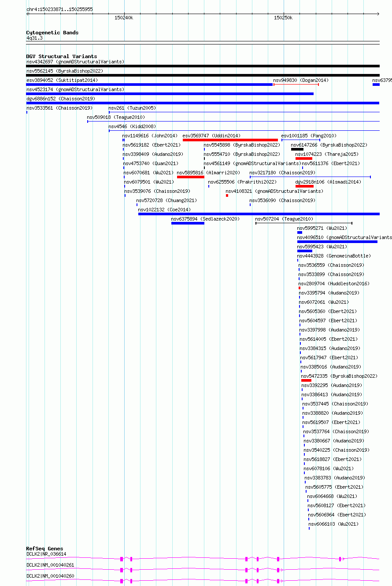392x586 pixels.
Task: Click the 4q31.3 cytogenetic band
Action: 203,43
